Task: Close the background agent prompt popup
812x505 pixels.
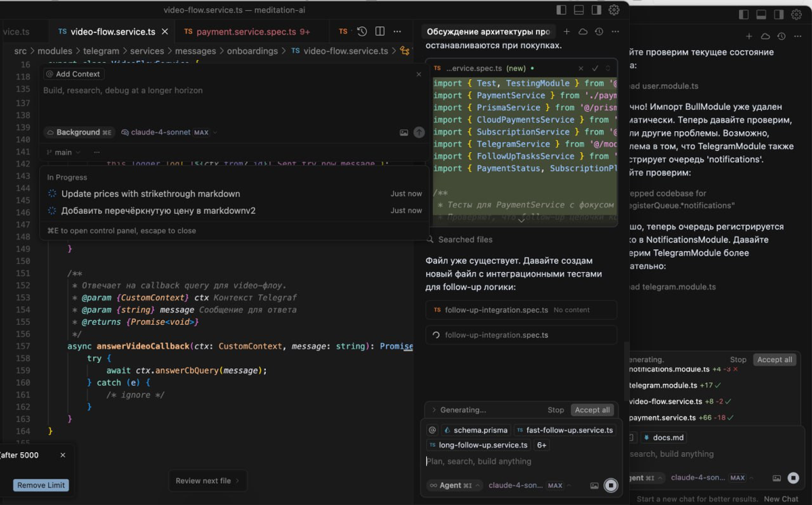Action: (x=418, y=74)
